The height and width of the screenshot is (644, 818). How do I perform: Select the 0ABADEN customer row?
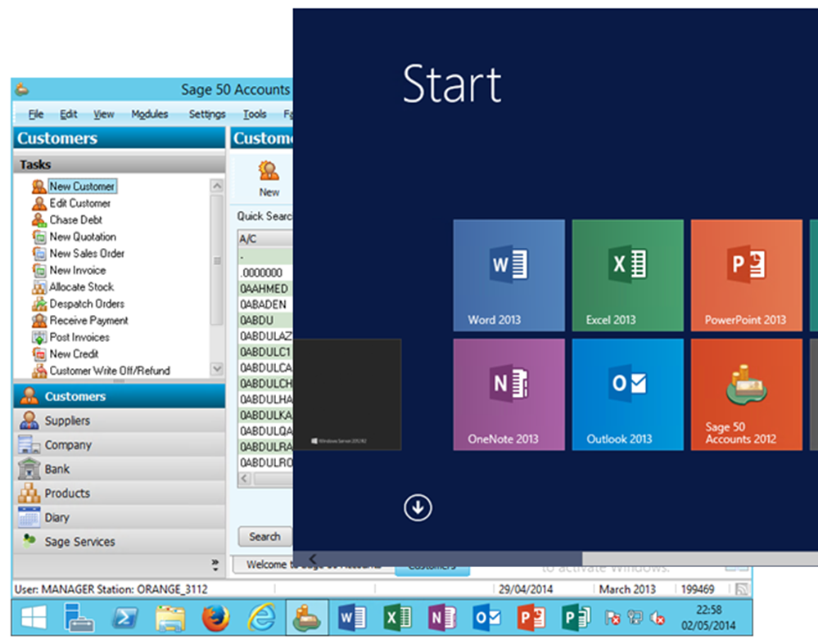coord(262,303)
